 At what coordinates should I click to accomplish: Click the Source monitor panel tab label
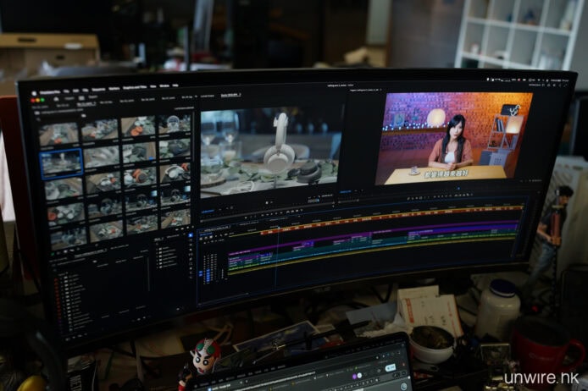coord(229,95)
